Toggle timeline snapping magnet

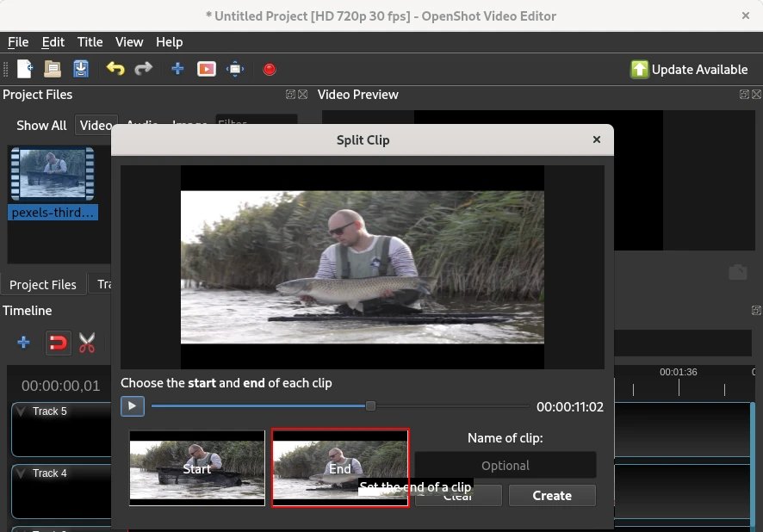point(57,343)
